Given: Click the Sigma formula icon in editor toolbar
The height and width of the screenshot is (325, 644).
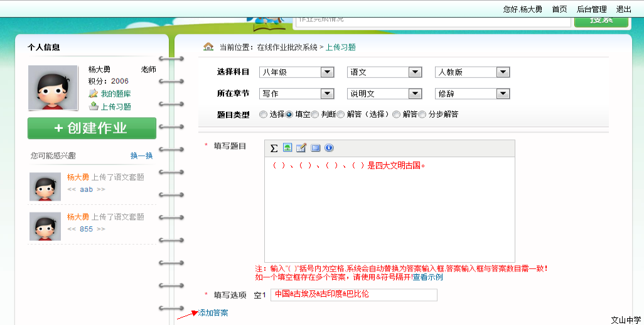Looking at the screenshot, I should (274, 148).
